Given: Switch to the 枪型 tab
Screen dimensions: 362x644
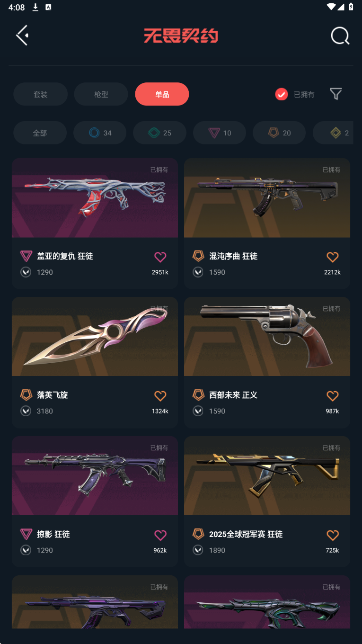Looking at the screenshot, I should [x=101, y=94].
